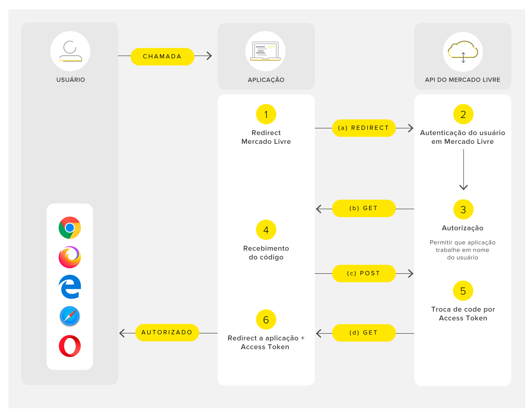
Task: Click 'Redirect a aplicação + Access Token' text
Action: pos(266,342)
